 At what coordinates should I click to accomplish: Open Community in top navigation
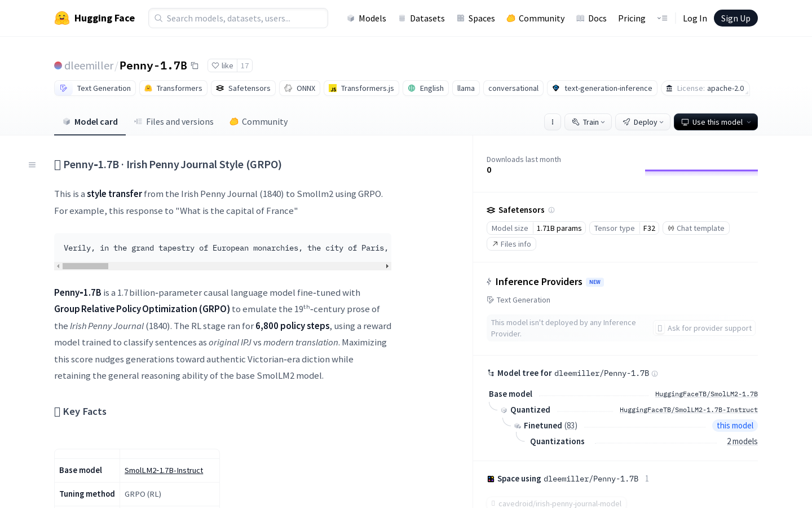click(x=535, y=18)
